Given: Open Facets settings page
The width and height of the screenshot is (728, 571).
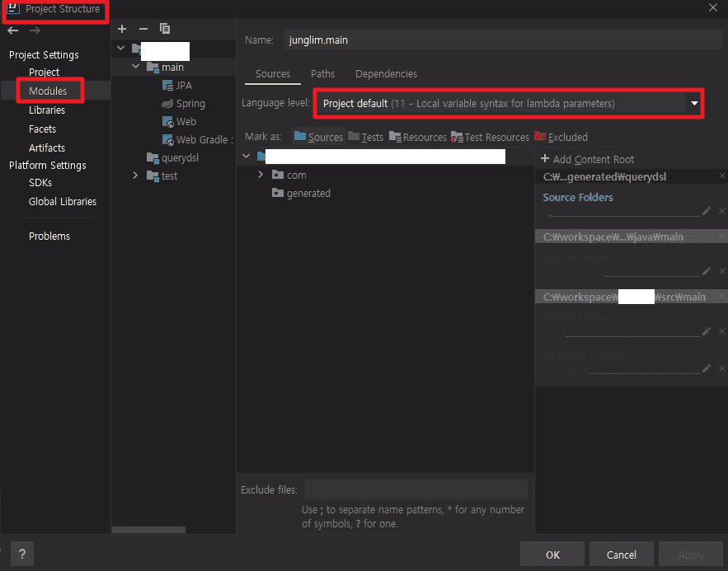Looking at the screenshot, I should (x=42, y=129).
